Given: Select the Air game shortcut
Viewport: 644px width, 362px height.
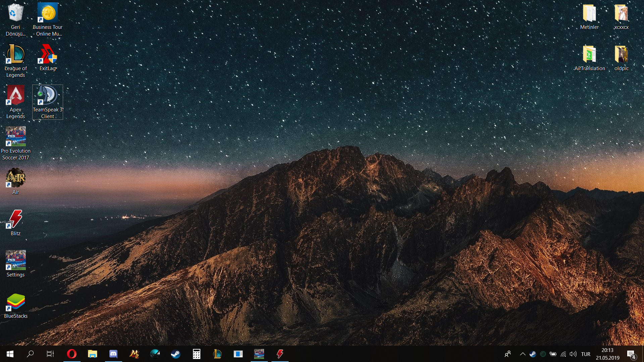Looking at the screenshot, I should click(x=15, y=182).
